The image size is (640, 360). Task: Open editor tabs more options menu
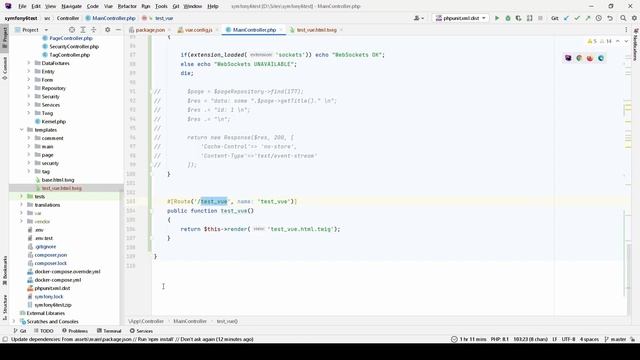(x=626, y=30)
